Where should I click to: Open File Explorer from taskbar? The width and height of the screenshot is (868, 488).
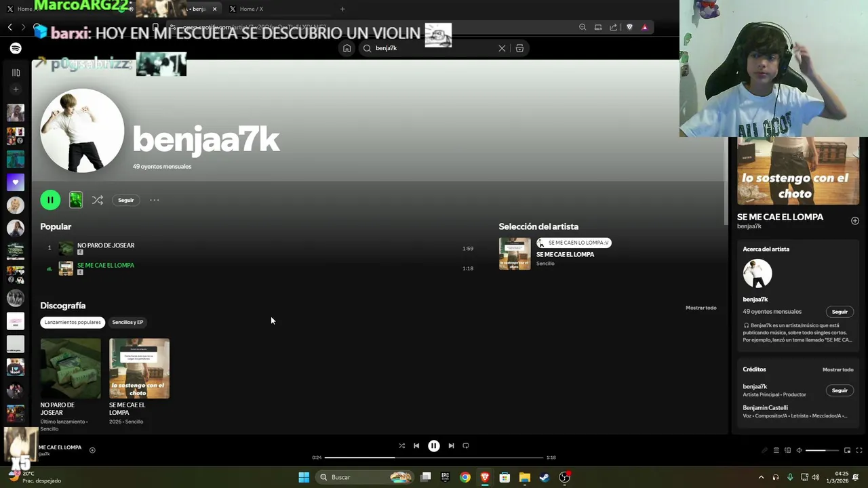[524, 477]
